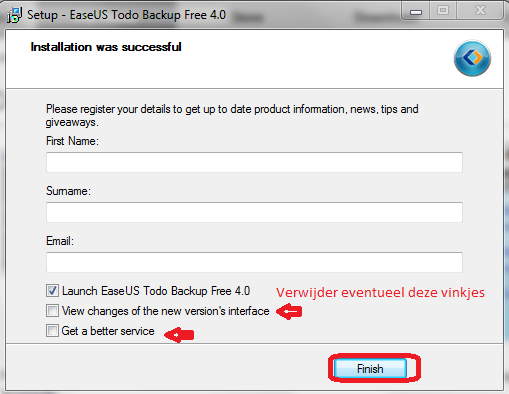Click the Email: label text
Screen dimensions: 509x394
pos(60,241)
